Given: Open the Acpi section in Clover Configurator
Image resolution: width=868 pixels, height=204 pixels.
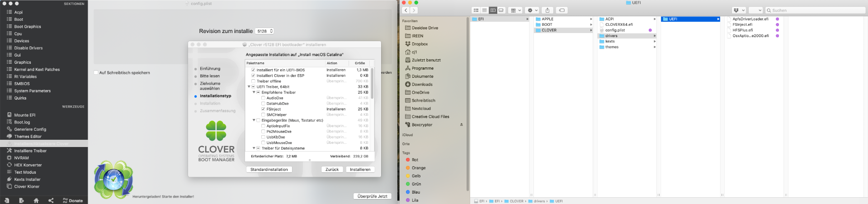Looking at the screenshot, I should pyautogui.click(x=18, y=12).
